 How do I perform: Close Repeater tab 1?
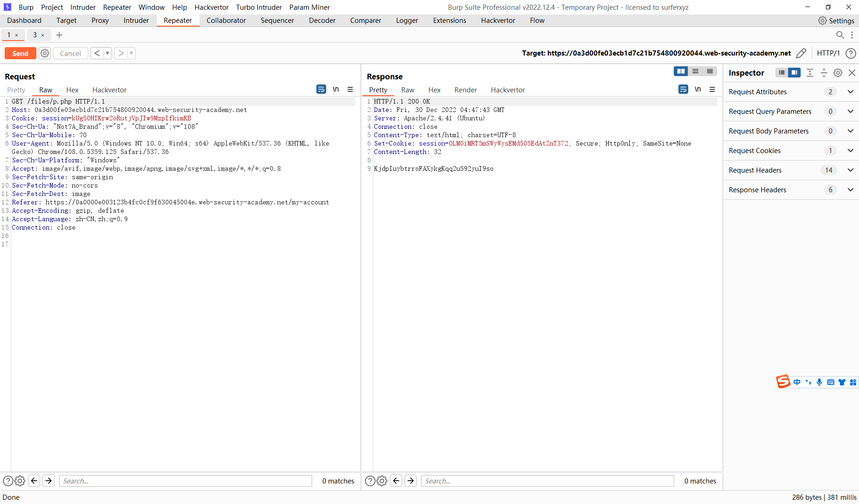tap(17, 35)
